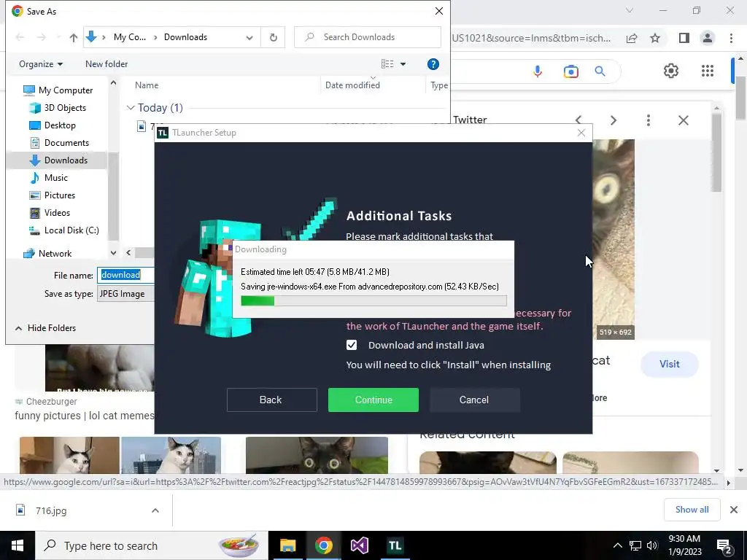Collapse with Hide Folders
This screenshot has width=747, height=560.
[46, 328]
